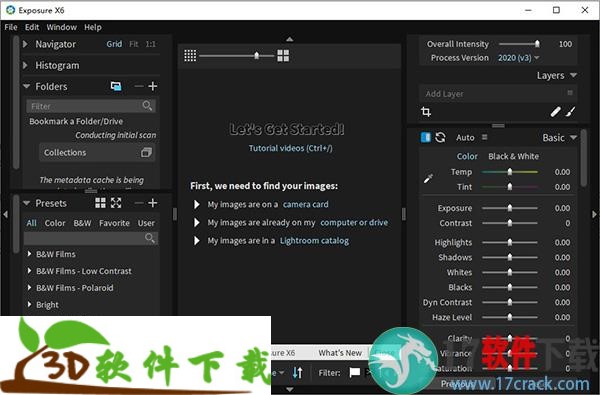The height and width of the screenshot is (395, 600).
Task: Open the Help menu
Action: tap(93, 27)
